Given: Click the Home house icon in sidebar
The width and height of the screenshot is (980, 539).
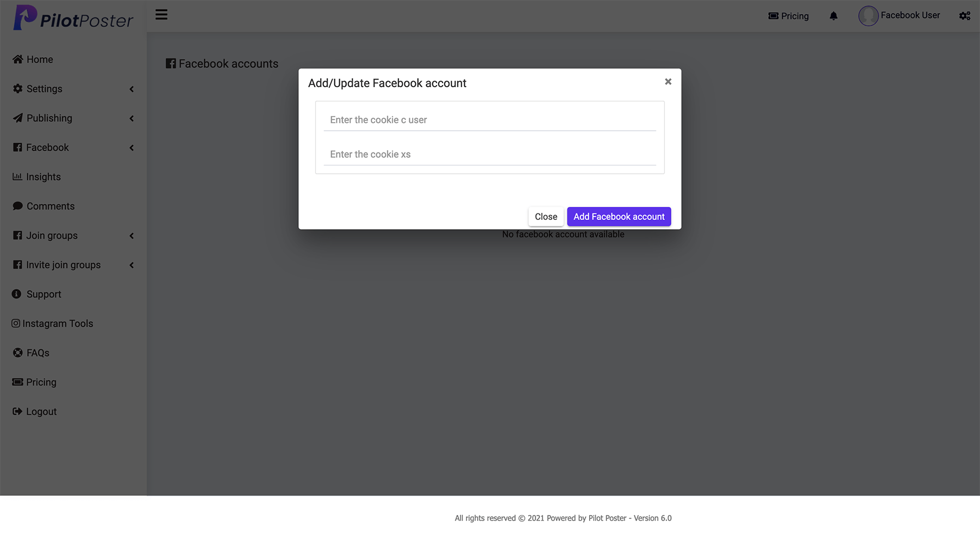Looking at the screenshot, I should tap(18, 59).
